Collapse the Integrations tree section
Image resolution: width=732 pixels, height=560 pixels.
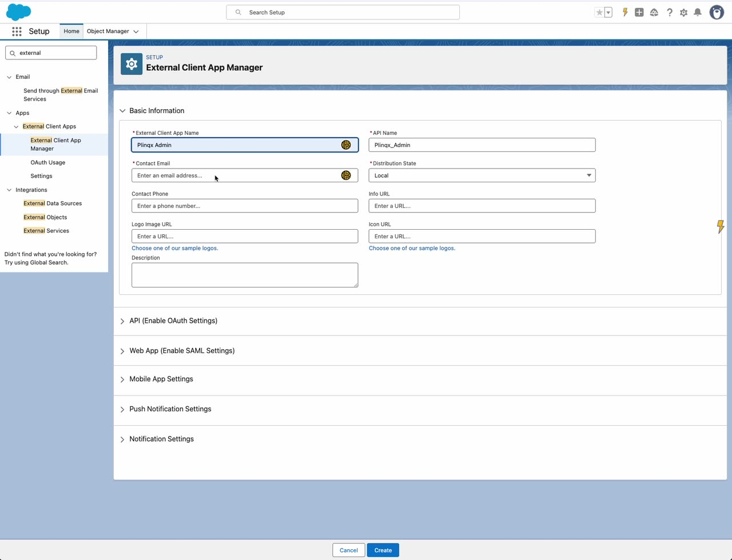tap(9, 190)
